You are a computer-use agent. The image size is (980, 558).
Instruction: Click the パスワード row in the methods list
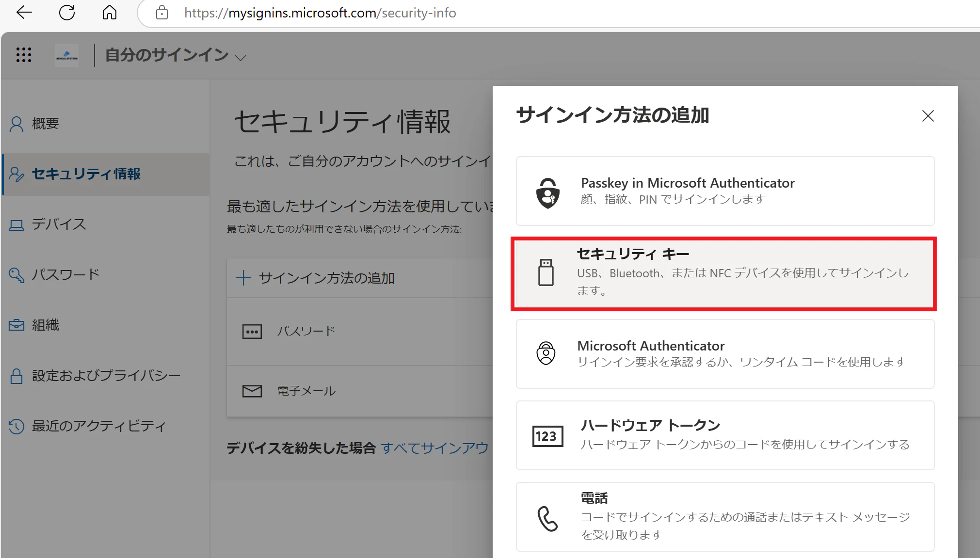click(360, 332)
